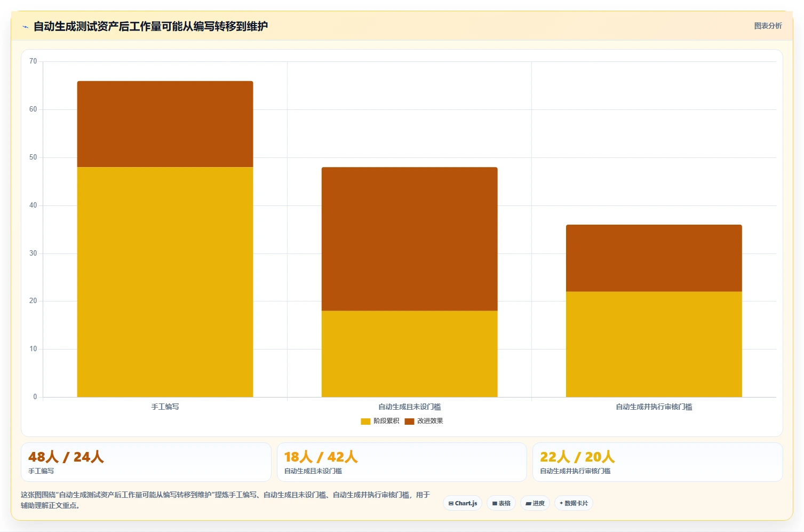Click brown segment of 自动生成且未设门槛 bar
Screen dimensions: 804x532
point(409,239)
